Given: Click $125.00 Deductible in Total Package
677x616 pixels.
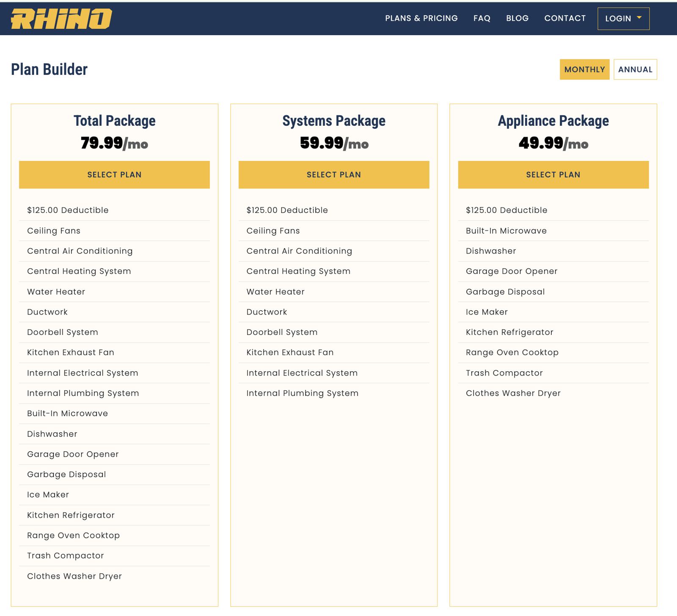Looking at the screenshot, I should click(114, 210).
